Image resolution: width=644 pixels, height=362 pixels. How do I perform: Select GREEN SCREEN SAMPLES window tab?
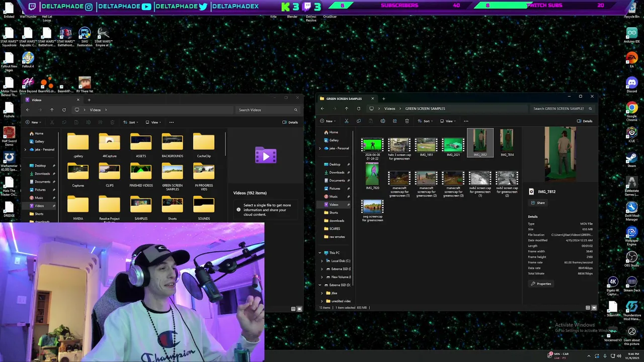tap(347, 99)
